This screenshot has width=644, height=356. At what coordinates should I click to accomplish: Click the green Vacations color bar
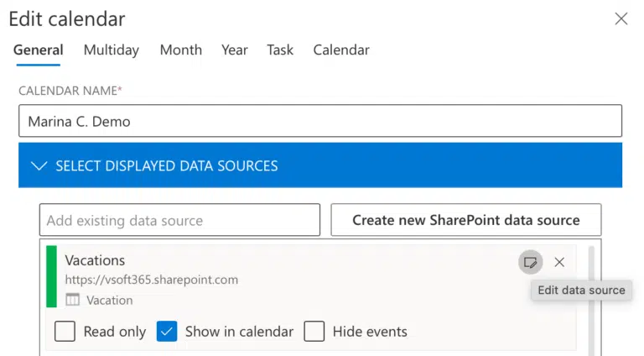(51, 276)
